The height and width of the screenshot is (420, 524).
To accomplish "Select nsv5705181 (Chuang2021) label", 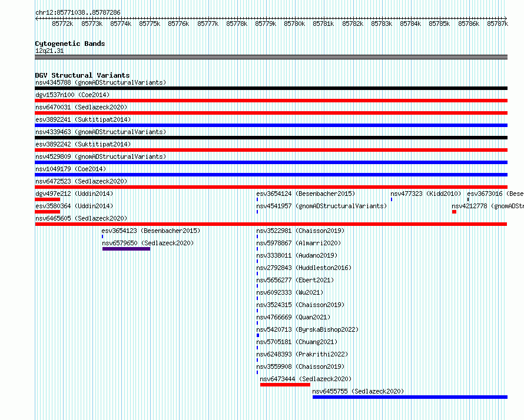I will (x=297, y=342).
